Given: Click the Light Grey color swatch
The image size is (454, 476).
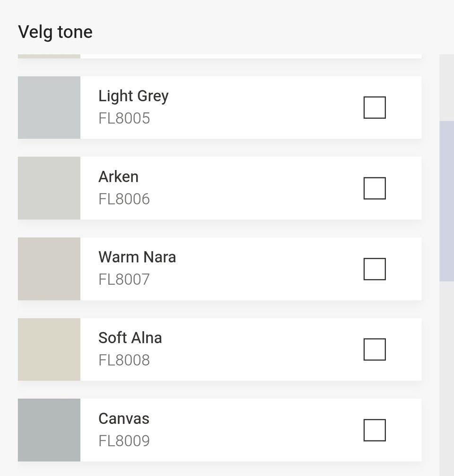Looking at the screenshot, I should [49, 107].
